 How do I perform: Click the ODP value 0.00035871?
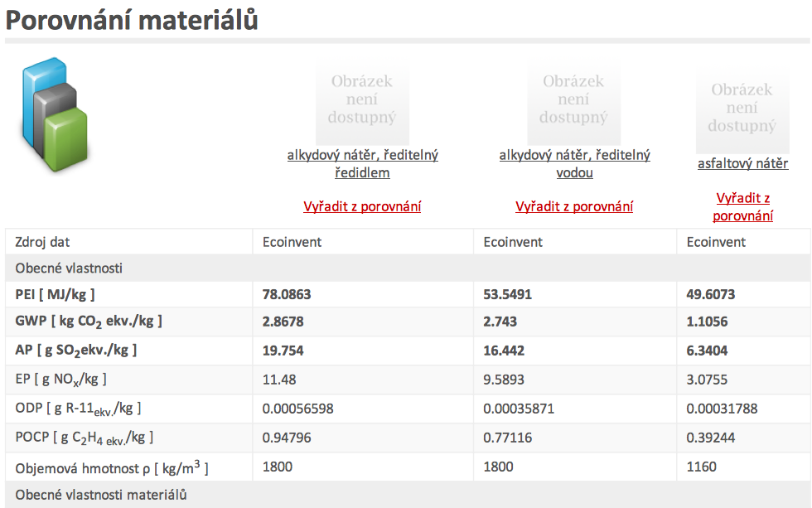[x=519, y=409]
